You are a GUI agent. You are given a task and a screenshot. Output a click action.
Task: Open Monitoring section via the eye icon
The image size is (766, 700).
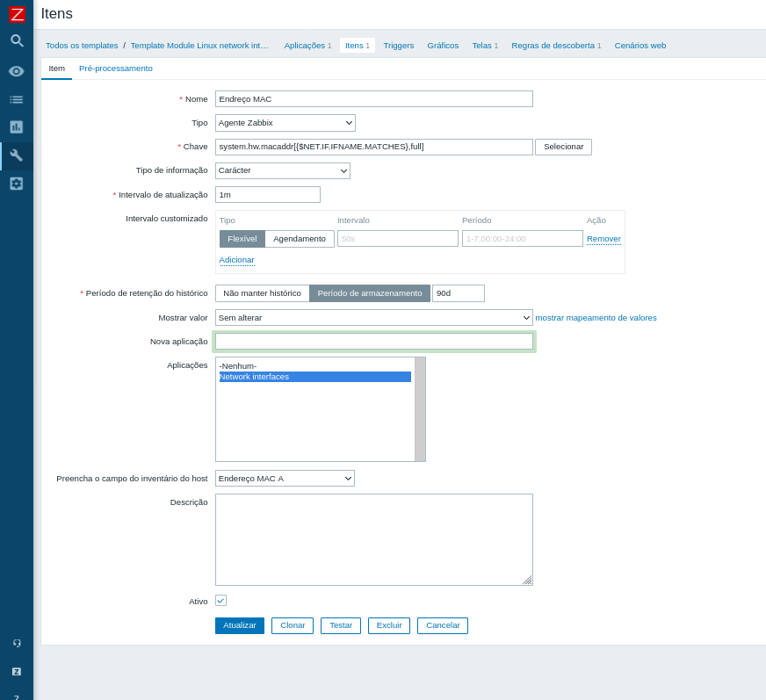pos(16,71)
